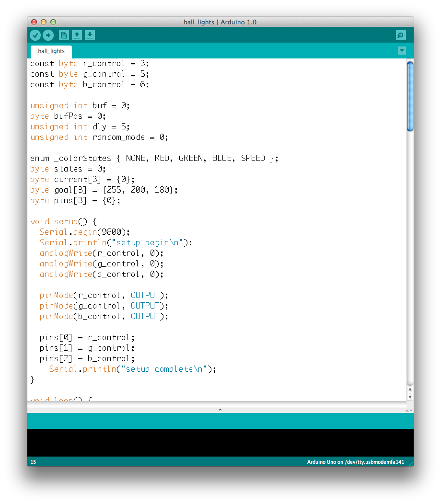Click the line 'byte states = 0;'
441x504 pixels.
pos(68,169)
